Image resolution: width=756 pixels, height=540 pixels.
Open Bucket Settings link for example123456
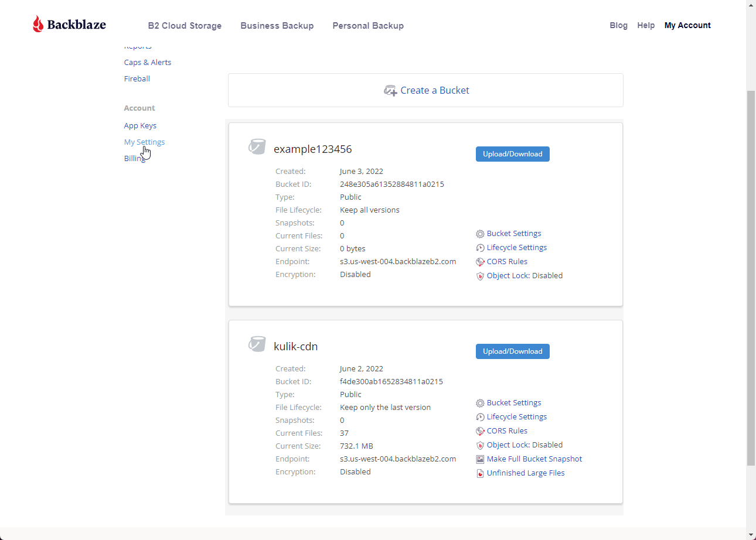(514, 233)
